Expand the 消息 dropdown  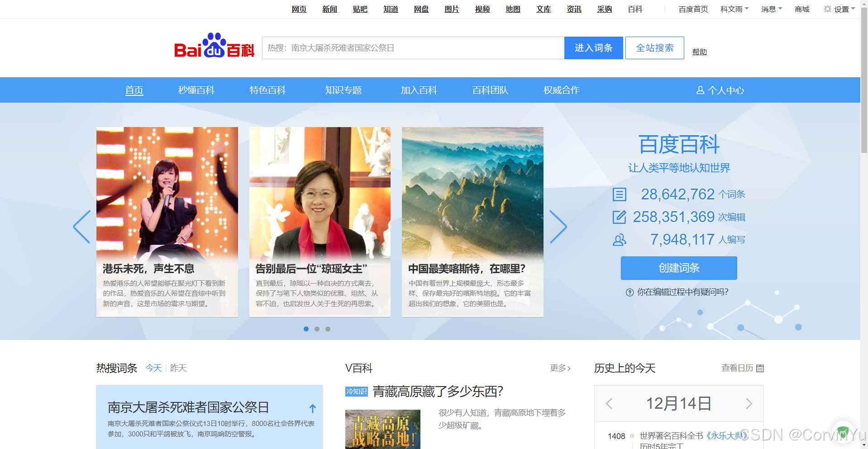point(772,9)
